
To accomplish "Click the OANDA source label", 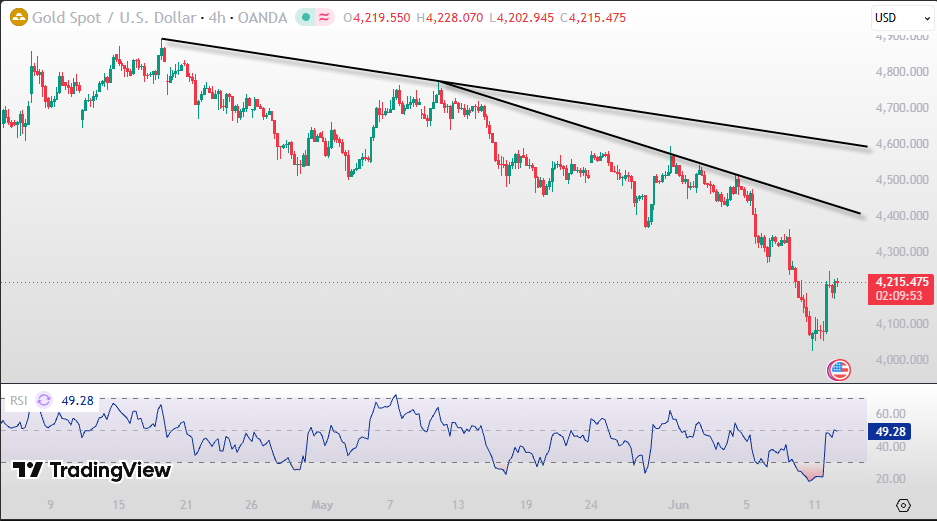I will 262,18.
